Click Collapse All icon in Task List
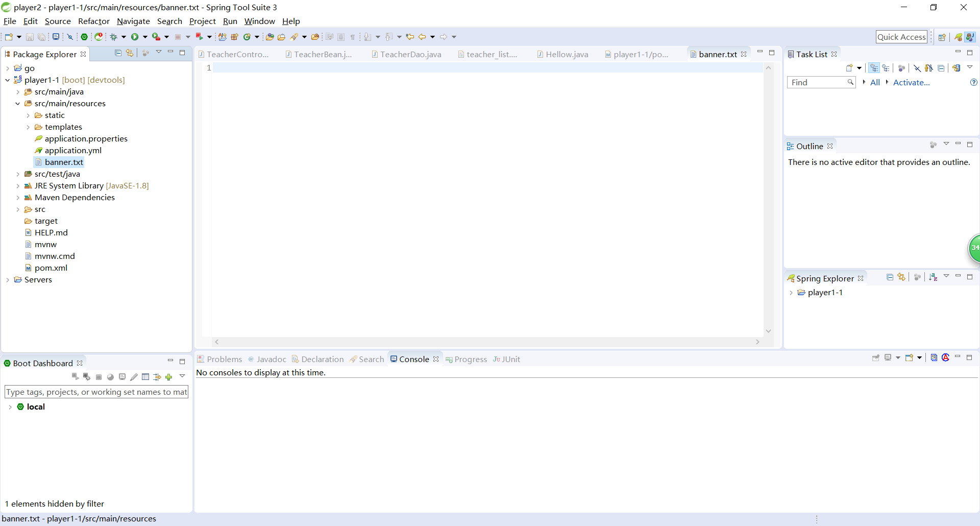Viewport: 980px width, 526px height. (x=941, y=68)
